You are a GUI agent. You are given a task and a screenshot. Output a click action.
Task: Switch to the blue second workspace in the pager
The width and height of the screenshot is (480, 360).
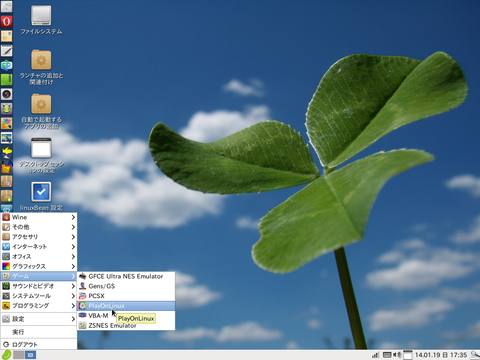30,355
